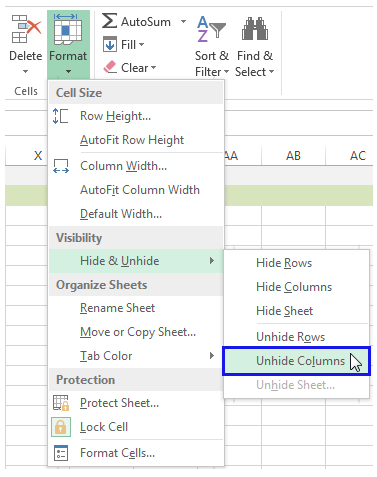Click the Sort & Filter icon
Image resolution: width=377 pixels, height=477 pixels.
pos(212,29)
